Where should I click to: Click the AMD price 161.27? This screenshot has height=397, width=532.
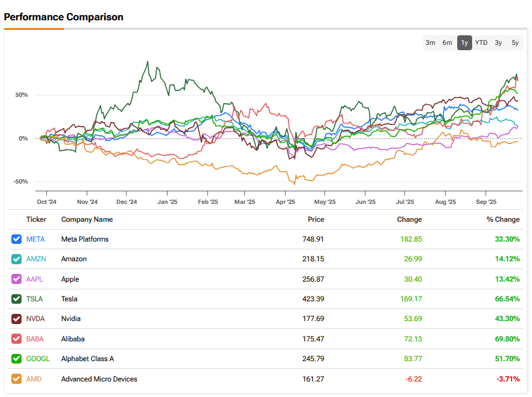[313, 378]
